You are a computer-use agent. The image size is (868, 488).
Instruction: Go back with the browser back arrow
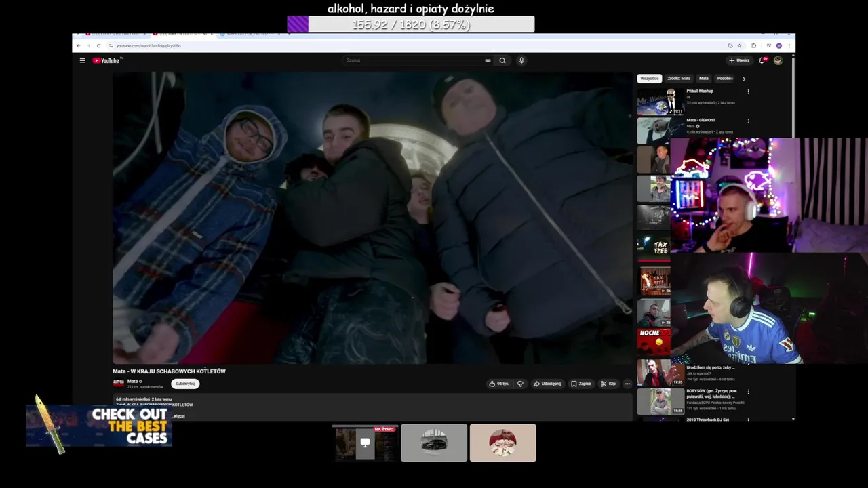(x=78, y=45)
